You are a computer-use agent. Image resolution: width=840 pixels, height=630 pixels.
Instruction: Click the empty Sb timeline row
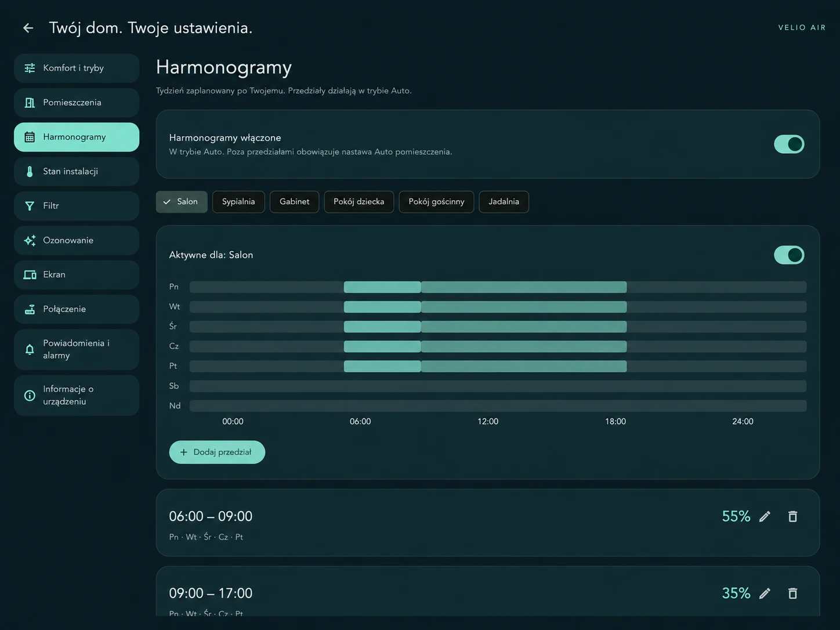click(498, 386)
